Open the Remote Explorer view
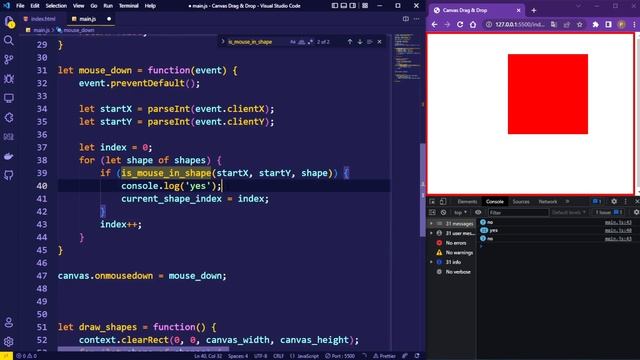This screenshot has height=360, width=640. click(x=9, y=98)
